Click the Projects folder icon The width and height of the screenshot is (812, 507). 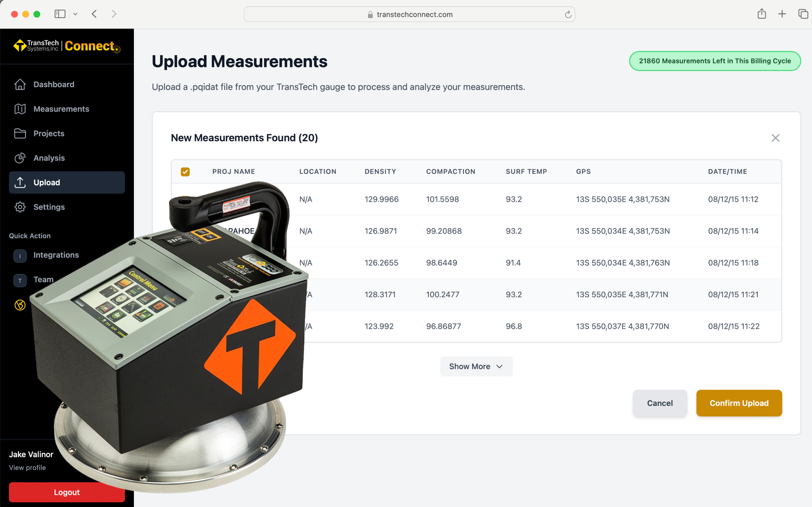(20, 133)
